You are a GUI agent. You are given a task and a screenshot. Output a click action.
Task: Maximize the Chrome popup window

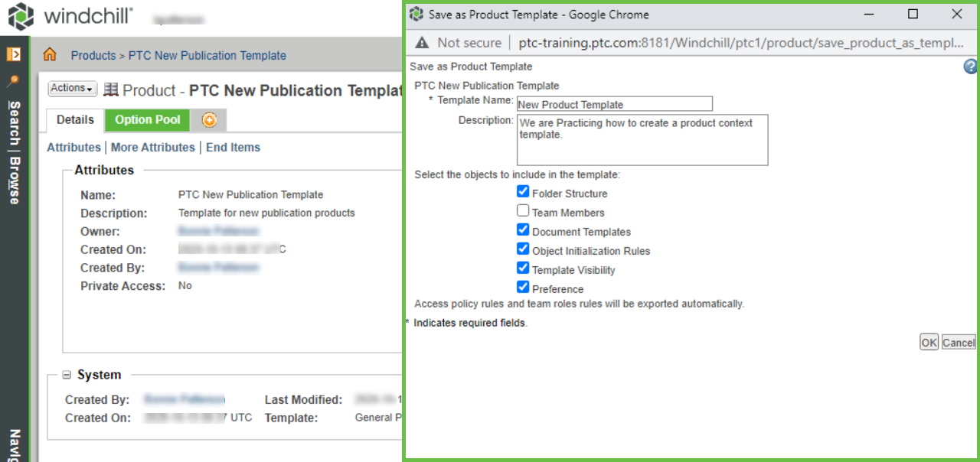913,15
